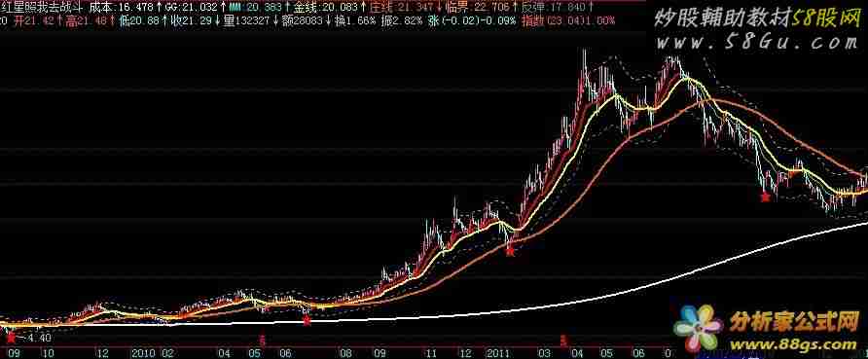Click the colorful flower logo icon
This screenshot has height=359, width=868.
(x=698, y=328)
